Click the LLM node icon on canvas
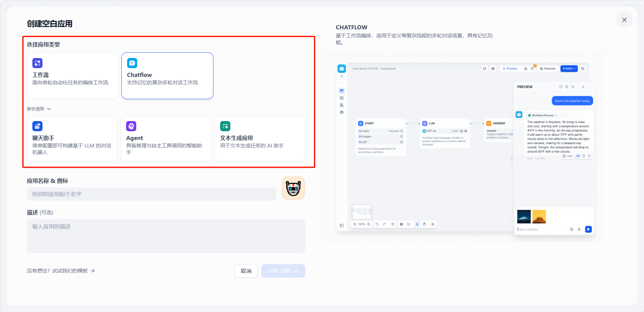The height and width of the screenshot is (312, 644). [x=425, y=123]
